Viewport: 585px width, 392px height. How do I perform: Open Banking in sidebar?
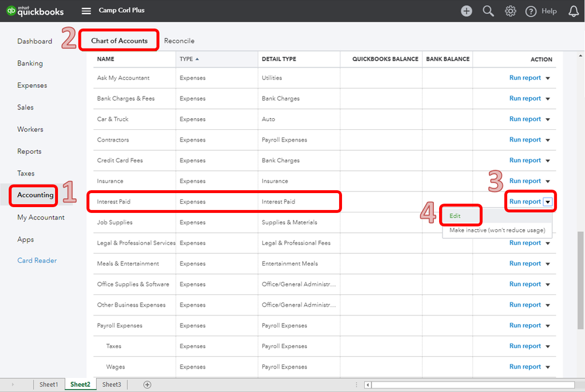[x=30, y=63]
